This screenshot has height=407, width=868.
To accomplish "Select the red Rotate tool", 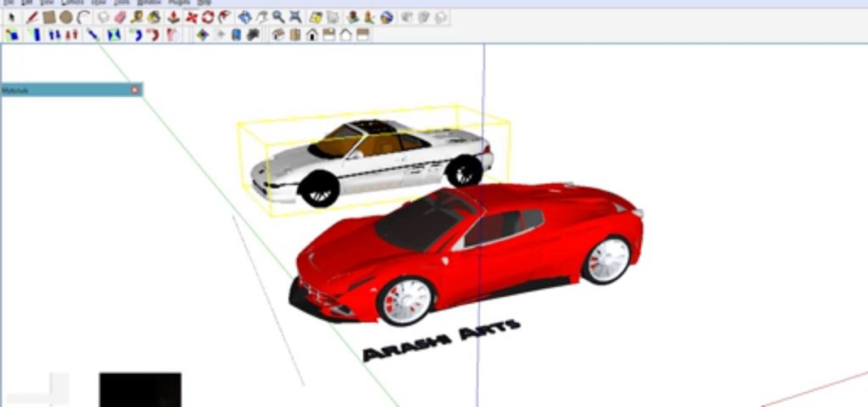I will click(x=208, y=18).
